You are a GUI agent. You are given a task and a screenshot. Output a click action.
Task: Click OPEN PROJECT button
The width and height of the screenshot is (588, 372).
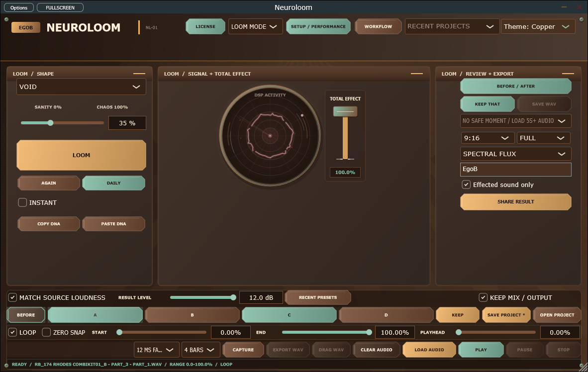557,315
